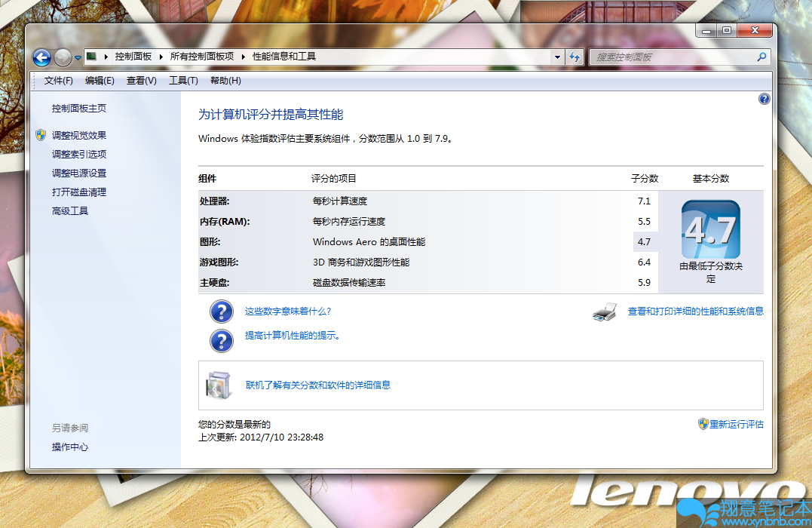The image size is (812, 528).
Task: Click the software box icon
Action: [x=219, y=385]
